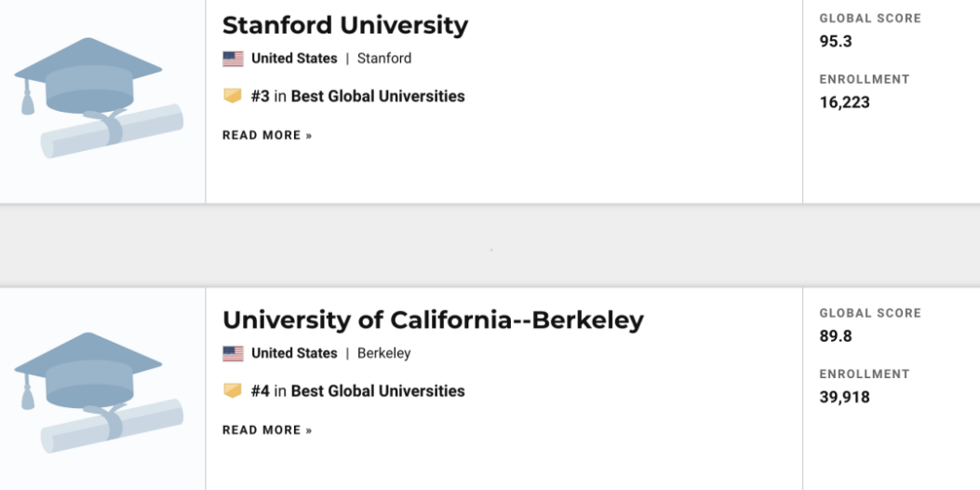Open Stanford's #3 in Best Global Universities link
This screenshot has width=980, height=490.
point(358,96)
